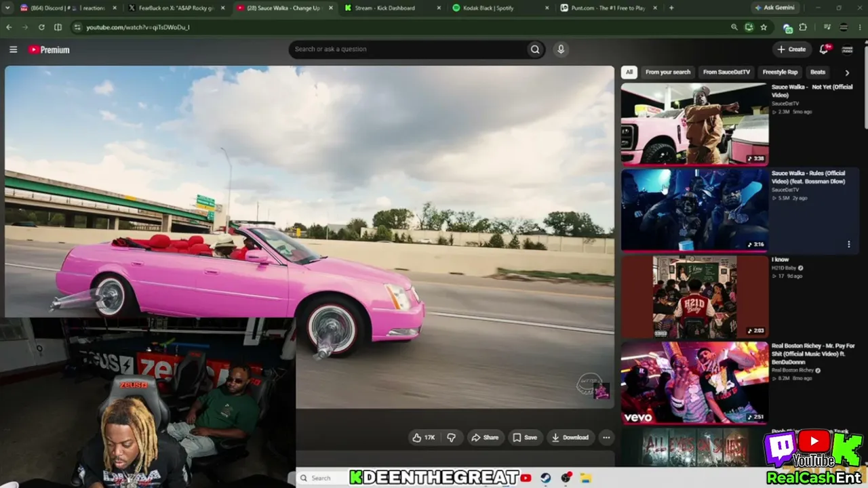The image size is (868, 488).
Task: Open OBS icon in the taskbar
Action: 566,478
